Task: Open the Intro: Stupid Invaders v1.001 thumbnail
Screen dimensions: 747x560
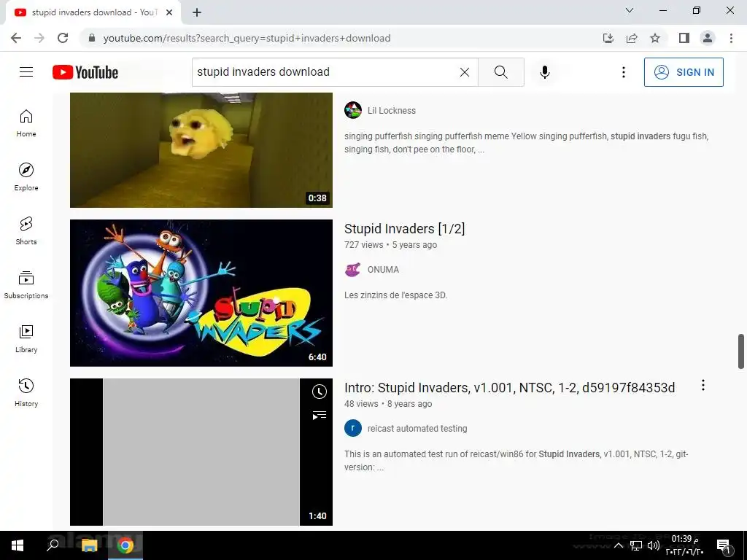Action: click(x=201, y=452)
